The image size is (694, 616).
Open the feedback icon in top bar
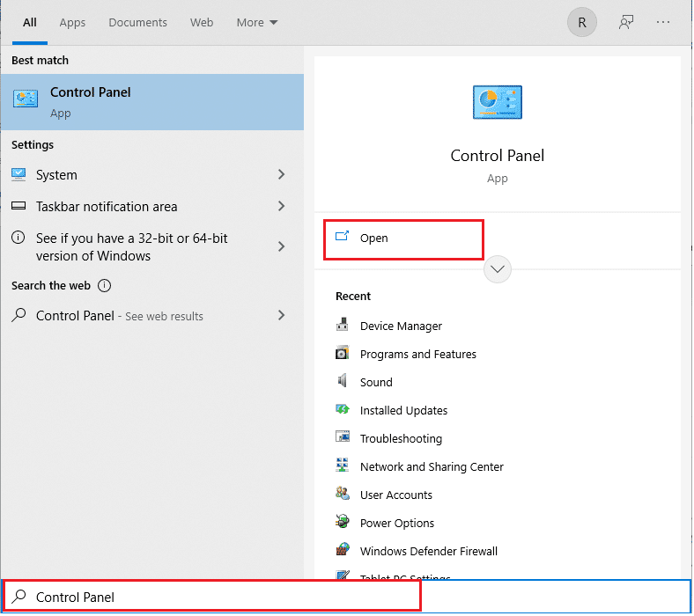point(626,23)
